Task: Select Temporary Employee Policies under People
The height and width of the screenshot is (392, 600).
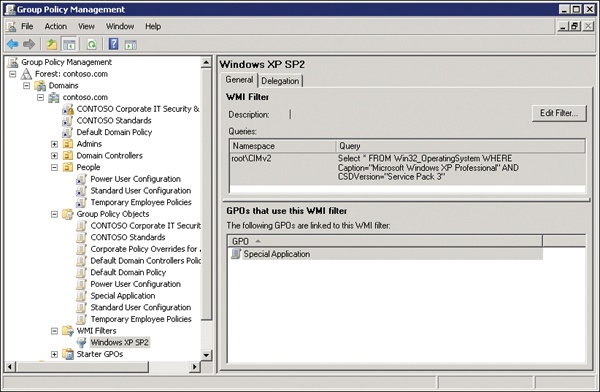Action: pos(141,203)
